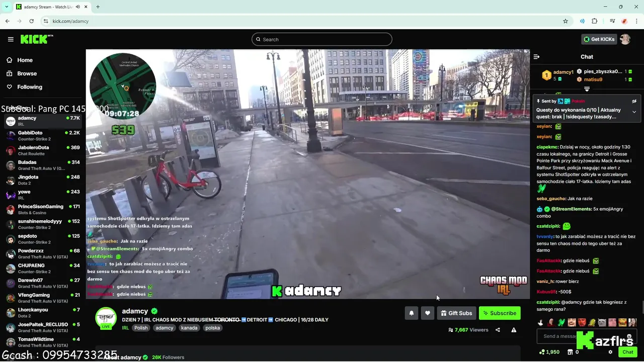The width and height of the screenshot is (644, 362).
Task: Click the share stream icon
Action: point(498,330)
